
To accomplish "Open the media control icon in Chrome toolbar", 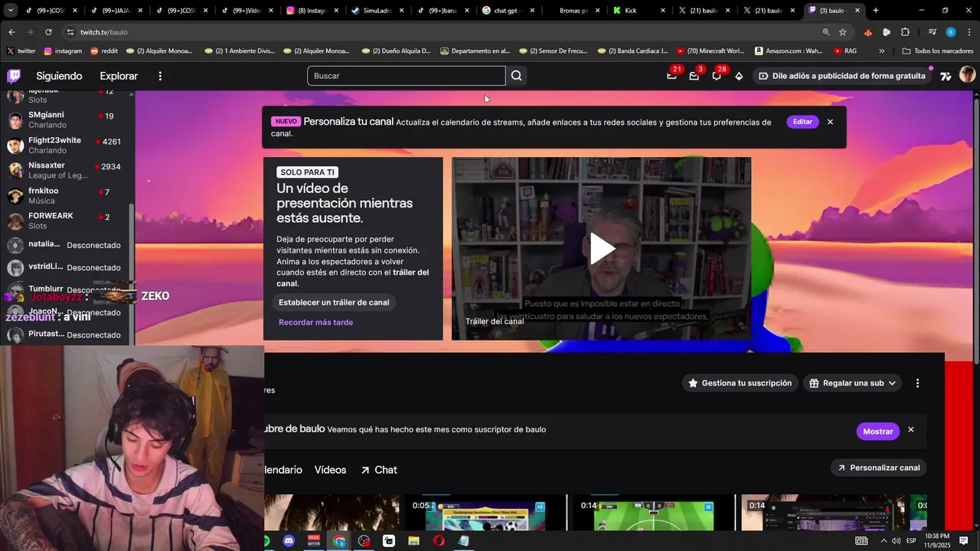I will [x=932, y=32].
